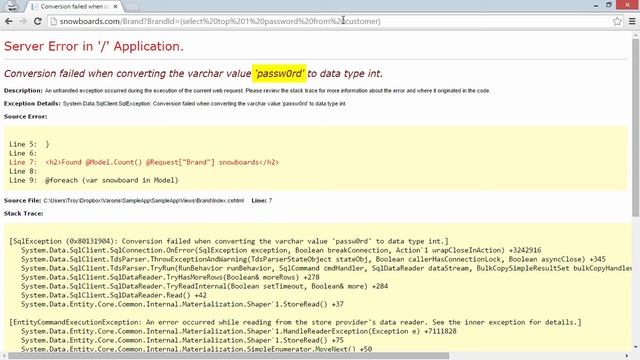640x360 pixels.
Task: Click the highlighted 'passw0rd' value
Action: [279, 73]
